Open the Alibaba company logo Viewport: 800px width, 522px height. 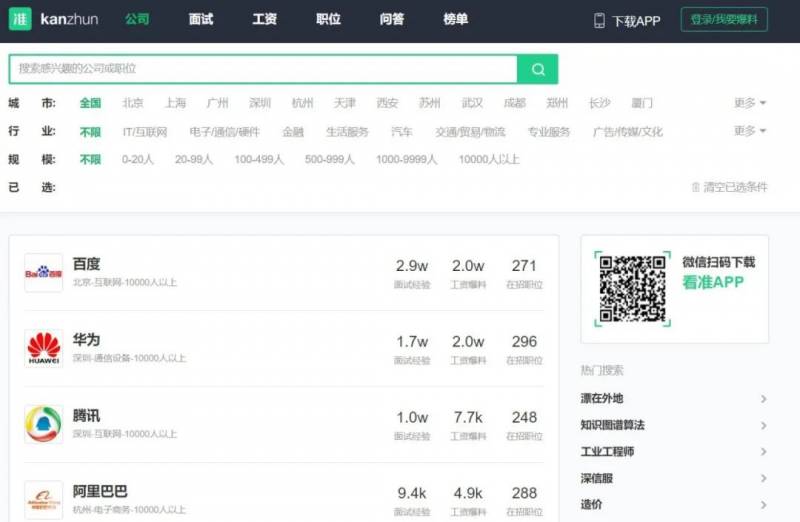(x=44, y=500)
